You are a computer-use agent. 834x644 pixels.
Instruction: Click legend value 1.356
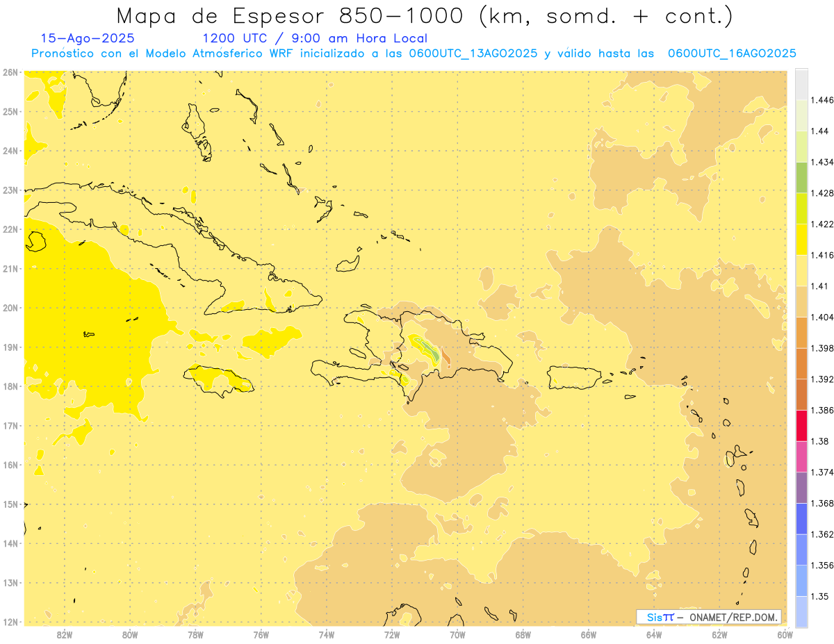tap(822, 565)
